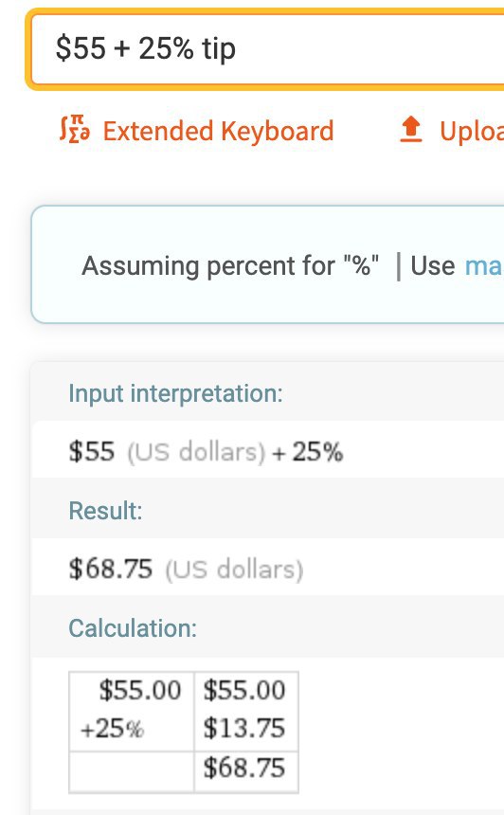Image resolution: width=504 pixels, height=815 pixels.
Task: Click the vertical separator before "Use"
Action: click(x=399, y=266)
